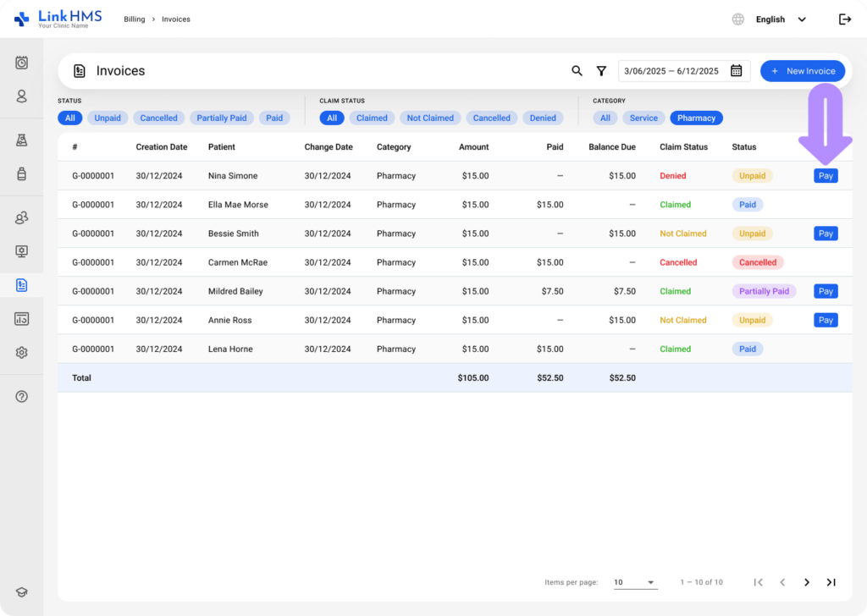Select the Not Claimed claim status chip
The width and height of the screenshot is (867, 616).
430,118
